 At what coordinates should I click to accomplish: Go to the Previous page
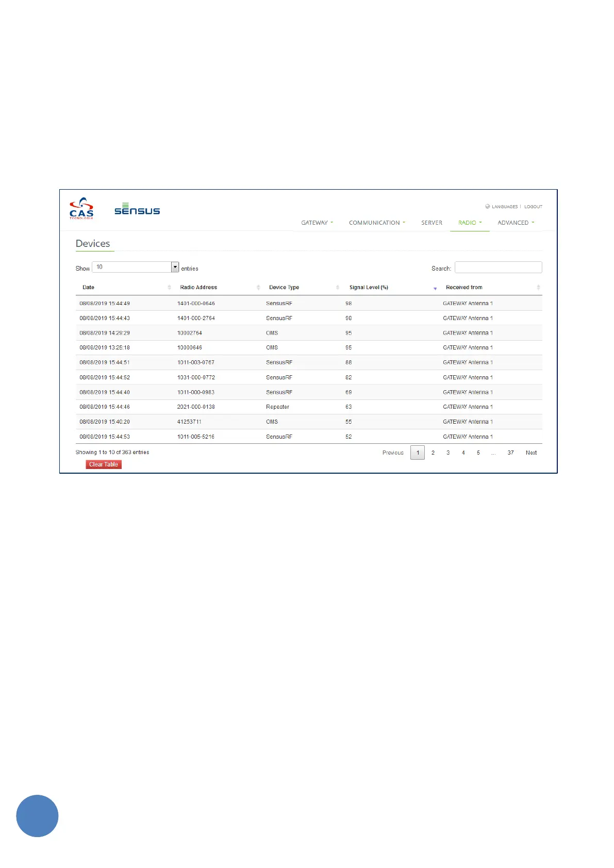tap(393, 453)
